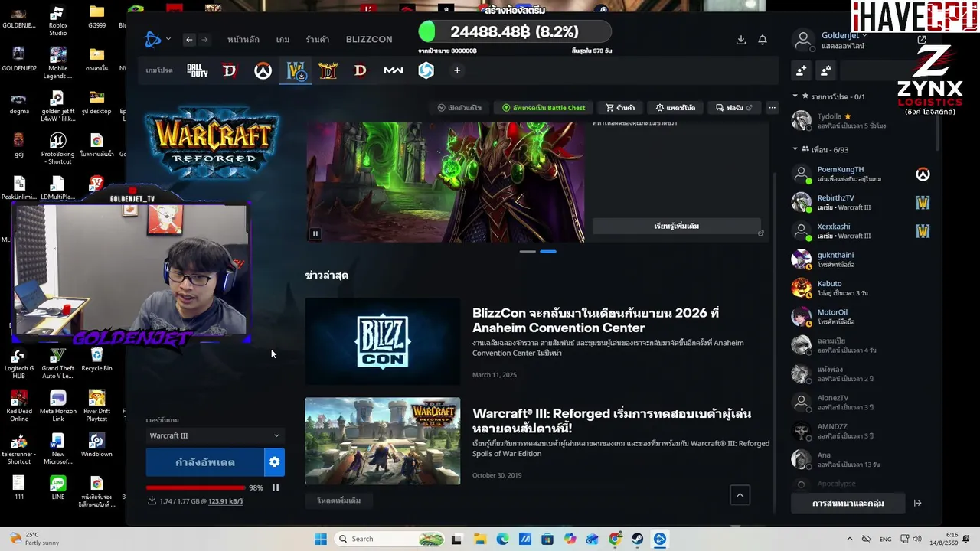Open the BlizzCon 2026 Anaheim headline
This screenshot has width=980, height=551.
596,320
